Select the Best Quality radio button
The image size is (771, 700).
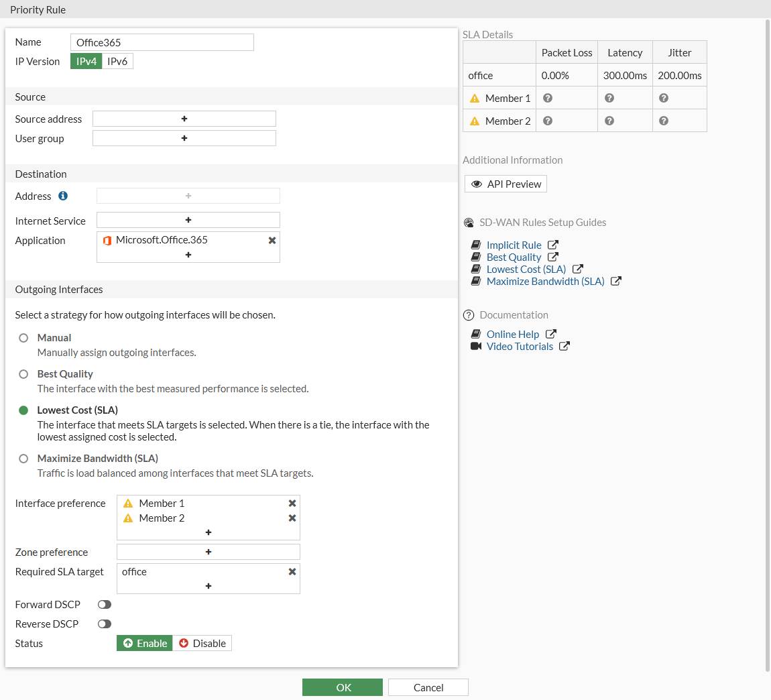click(23, 374)
